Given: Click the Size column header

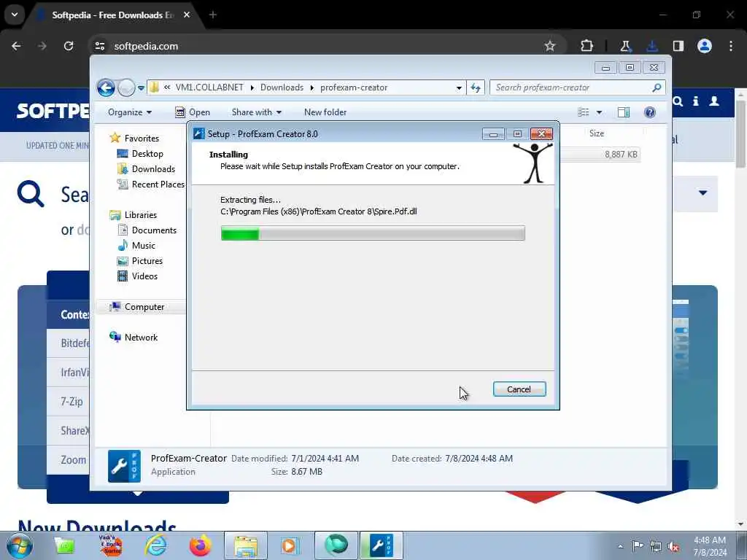Looking at the screenshot, I should coord(597,133).
